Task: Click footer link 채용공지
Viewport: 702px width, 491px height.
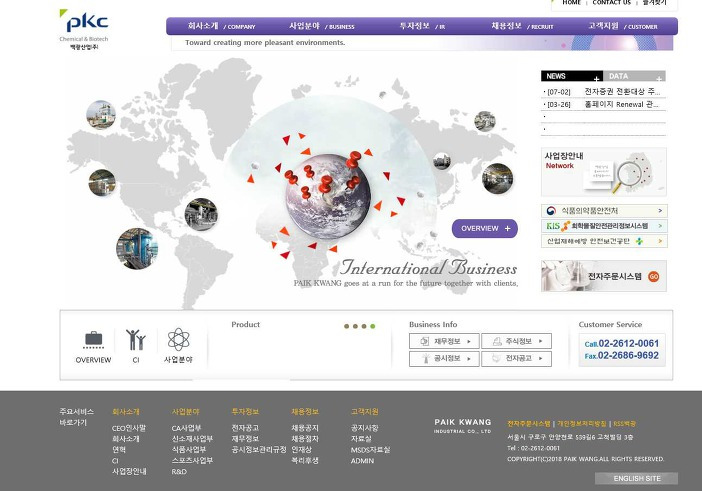Action: (305, 428)
